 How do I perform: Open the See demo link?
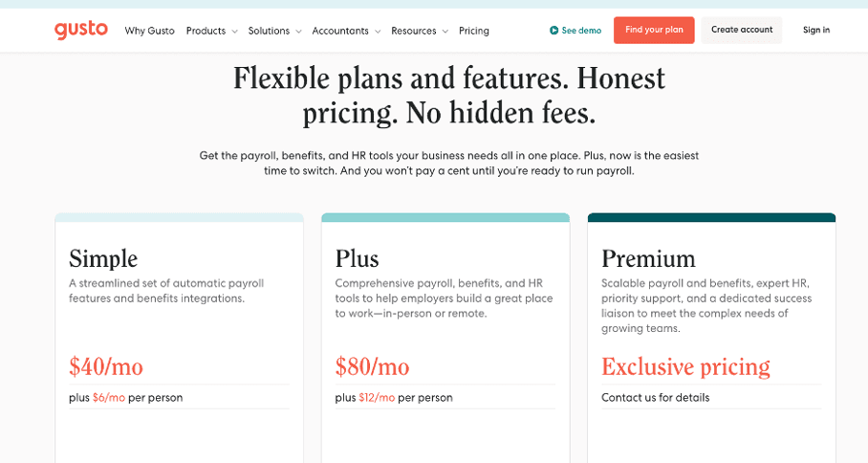pos(581,31)
